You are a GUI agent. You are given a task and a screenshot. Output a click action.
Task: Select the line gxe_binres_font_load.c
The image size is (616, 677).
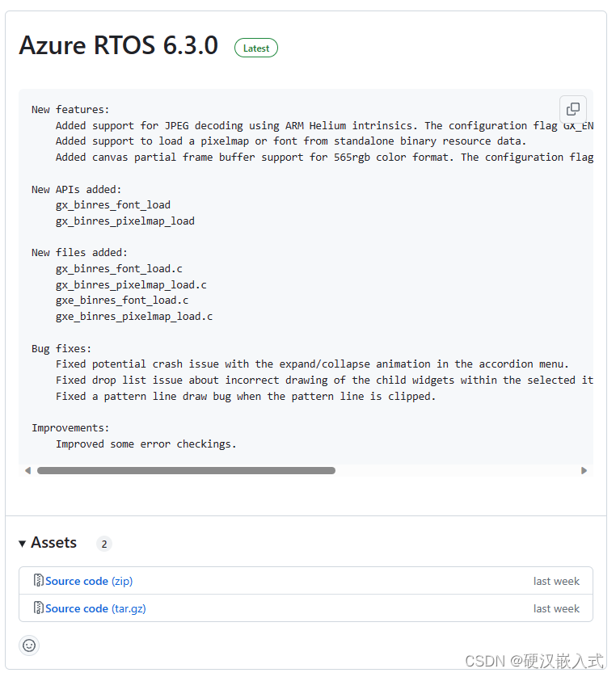[122, 301]
